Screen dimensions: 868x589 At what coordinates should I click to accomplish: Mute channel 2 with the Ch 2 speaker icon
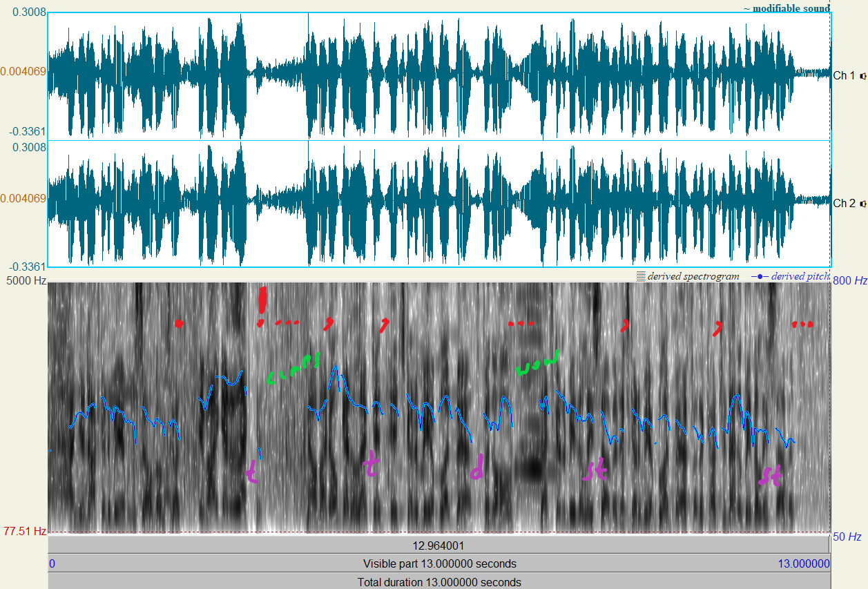(862, 203)
